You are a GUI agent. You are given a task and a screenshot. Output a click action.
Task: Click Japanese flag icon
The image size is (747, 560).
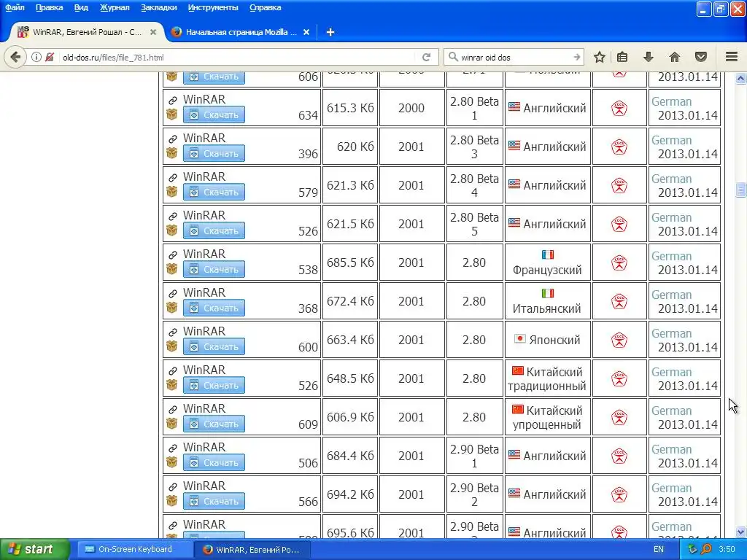519,338
